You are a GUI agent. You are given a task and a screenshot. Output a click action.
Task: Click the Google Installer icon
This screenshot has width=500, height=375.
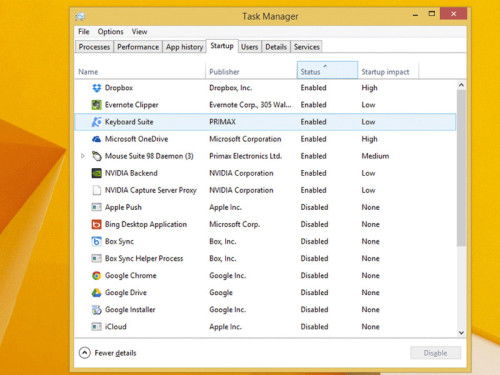pyautogui.click(x=96, y=310)
